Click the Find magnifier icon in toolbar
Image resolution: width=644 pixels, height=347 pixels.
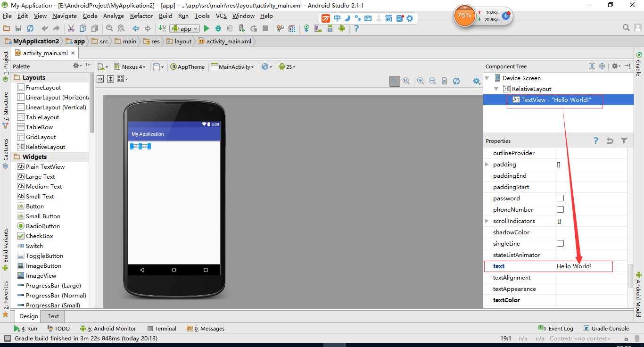(109, 28)
